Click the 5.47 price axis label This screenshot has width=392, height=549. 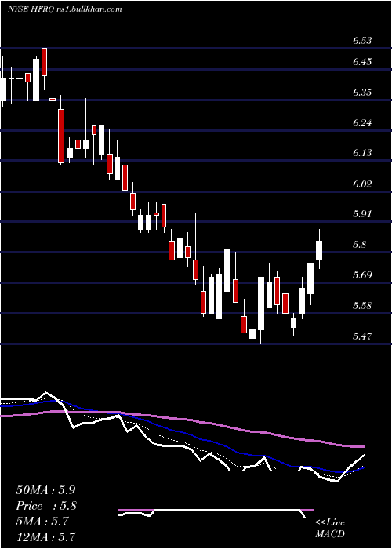[x=362, y=336]
